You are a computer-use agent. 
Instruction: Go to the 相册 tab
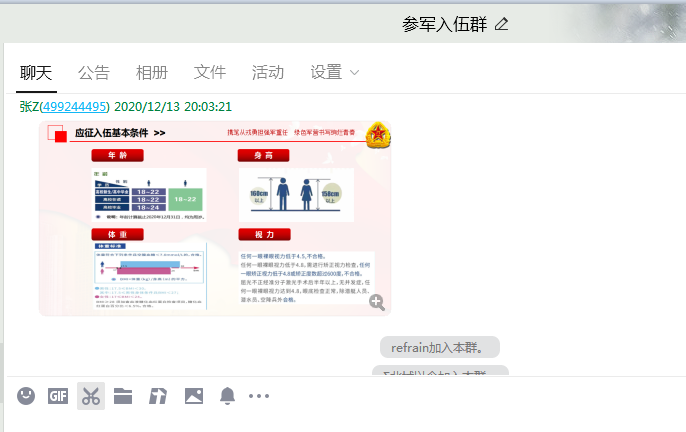point(152,72)
